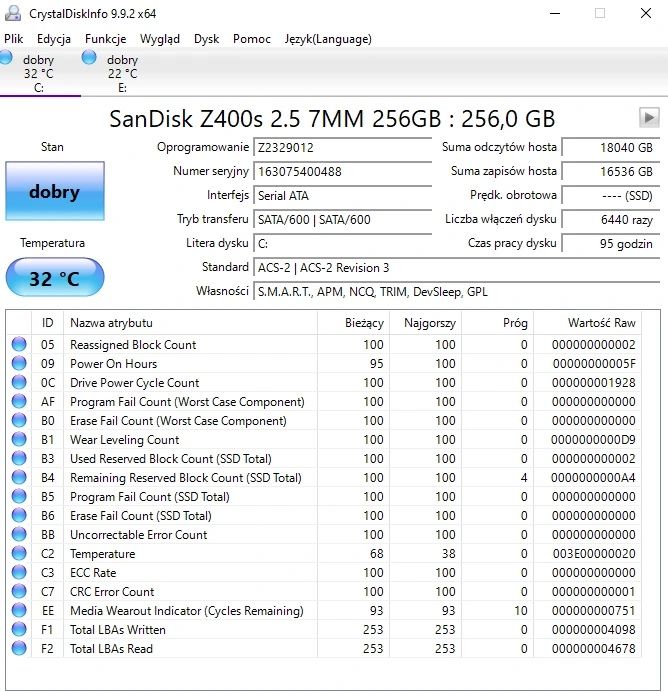Click the Najgorszy column header
This screenshot has height=692, width=668.
(425, 323)
